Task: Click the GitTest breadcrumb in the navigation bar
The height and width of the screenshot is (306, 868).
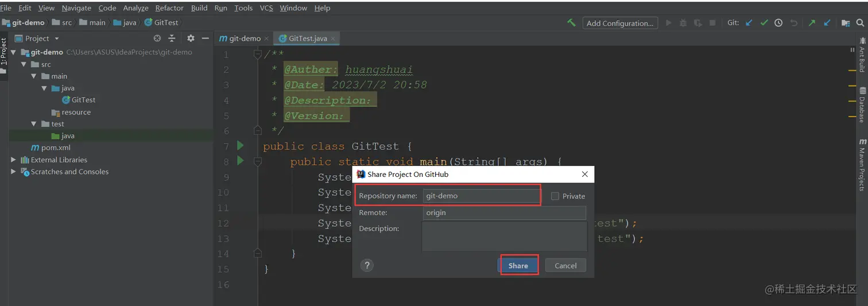Action: click(x=161, y=22)
